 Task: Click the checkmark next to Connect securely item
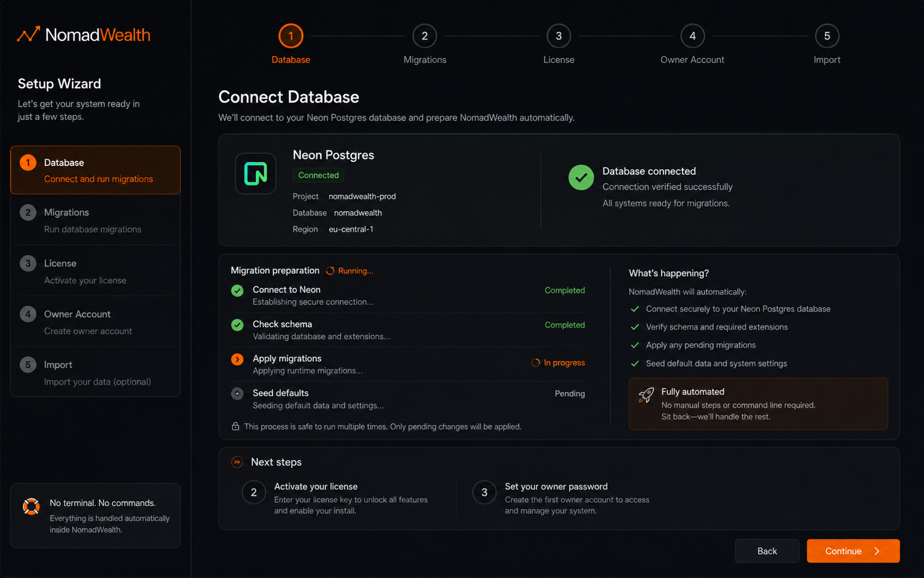[635, 309]
